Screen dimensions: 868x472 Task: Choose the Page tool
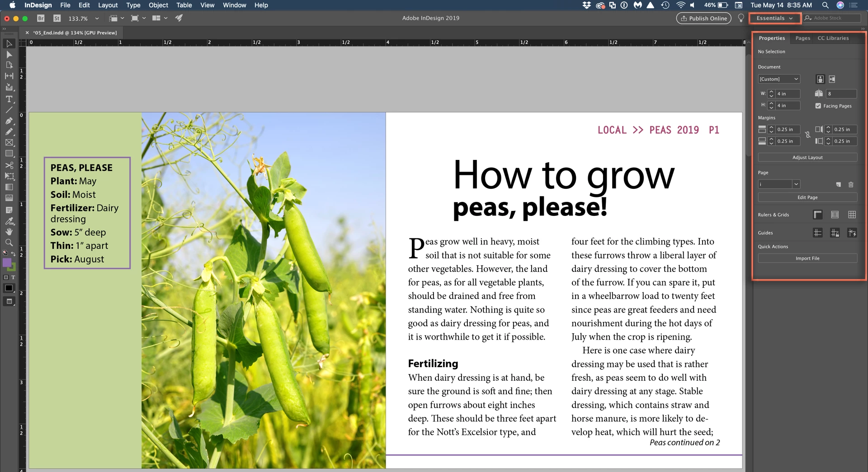coord(9,65)
